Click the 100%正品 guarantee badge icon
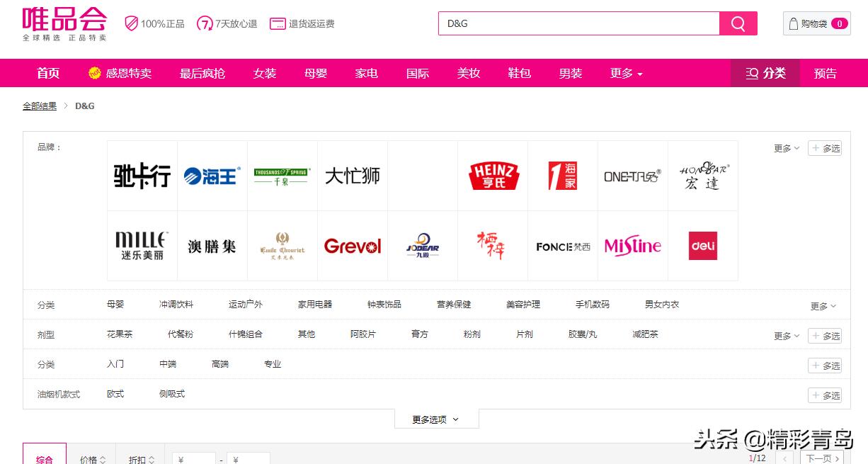 click(130, 23)
